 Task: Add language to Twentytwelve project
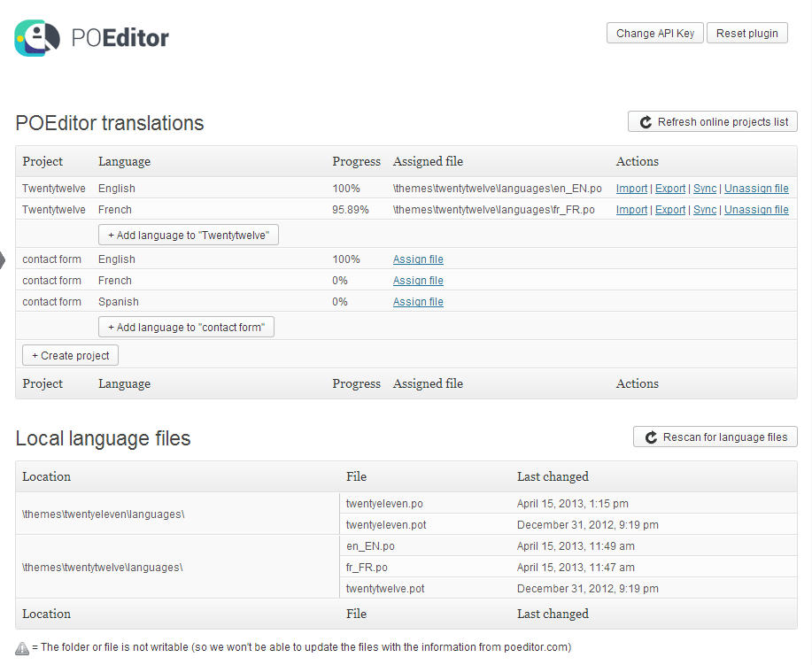tap(189, 235)
